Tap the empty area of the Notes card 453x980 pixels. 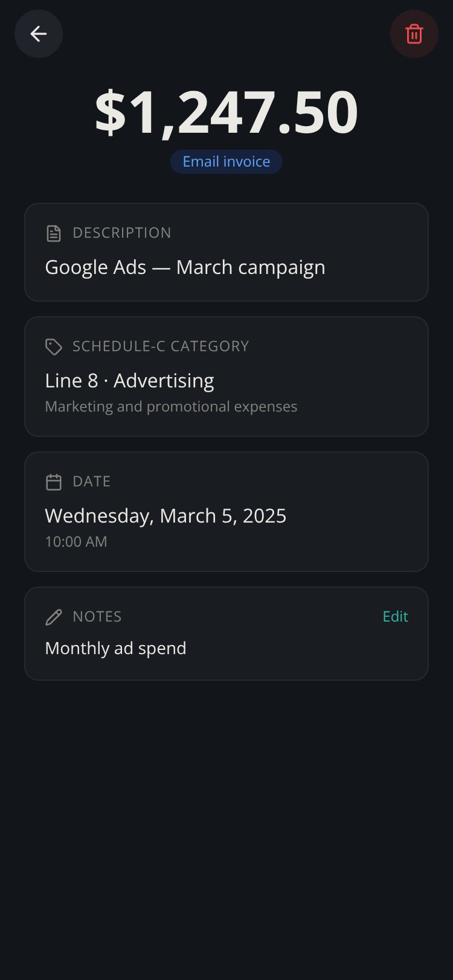pos(302,649)
